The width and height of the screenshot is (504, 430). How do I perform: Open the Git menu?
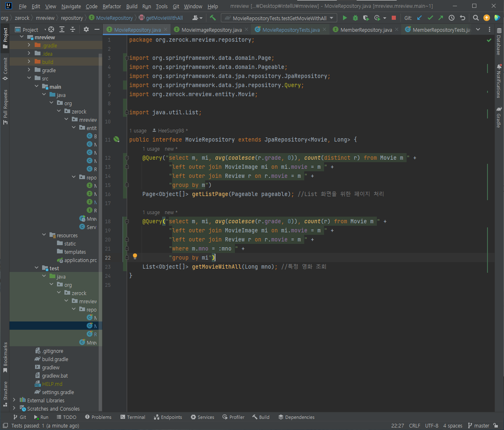coord(176,6)
